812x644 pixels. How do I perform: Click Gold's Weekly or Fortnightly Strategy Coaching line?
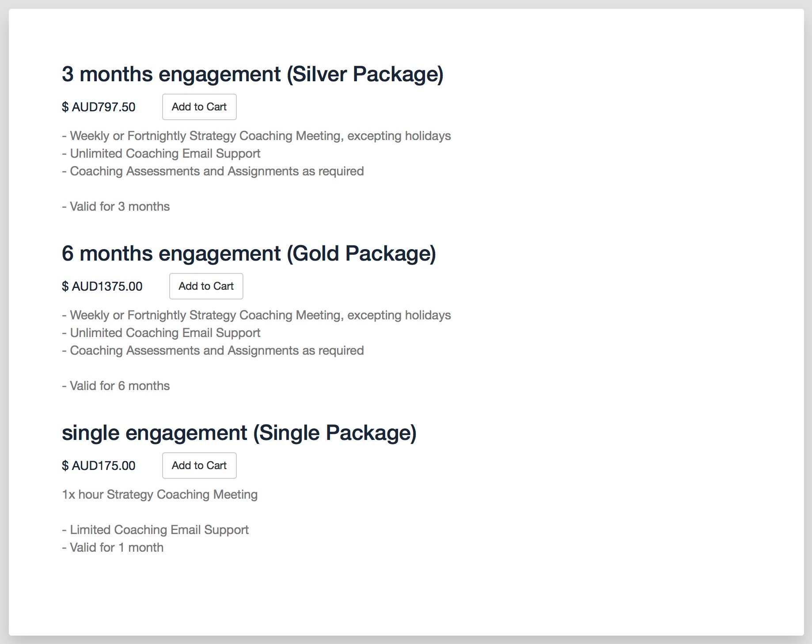pos(256,315)
